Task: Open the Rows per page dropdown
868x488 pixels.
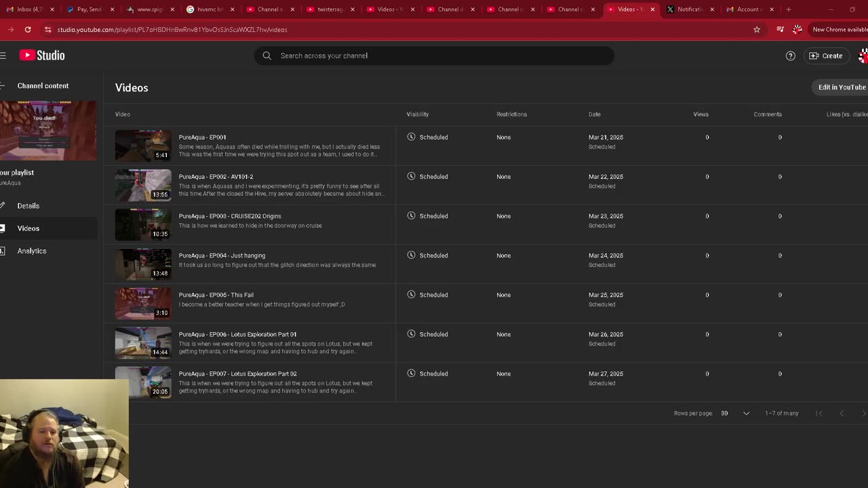Action: (x=735, y=413)
